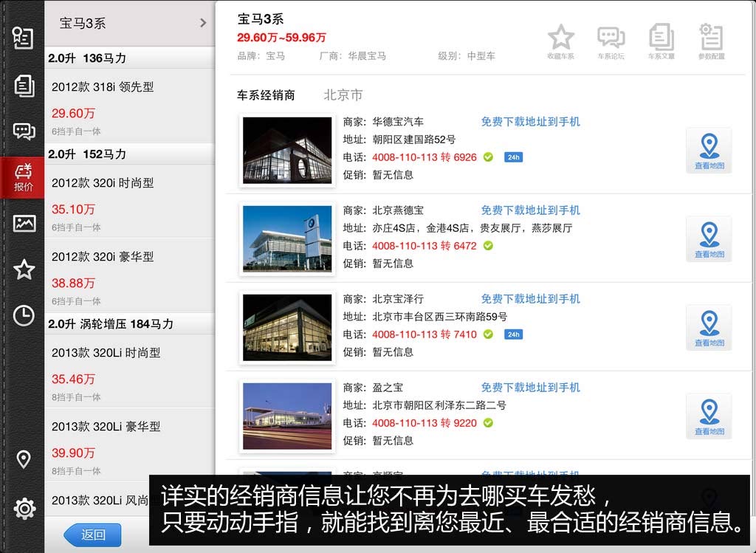
Task: Open the history clock sidebar icon
Action: pyautogui.click(x=24, y=315)
